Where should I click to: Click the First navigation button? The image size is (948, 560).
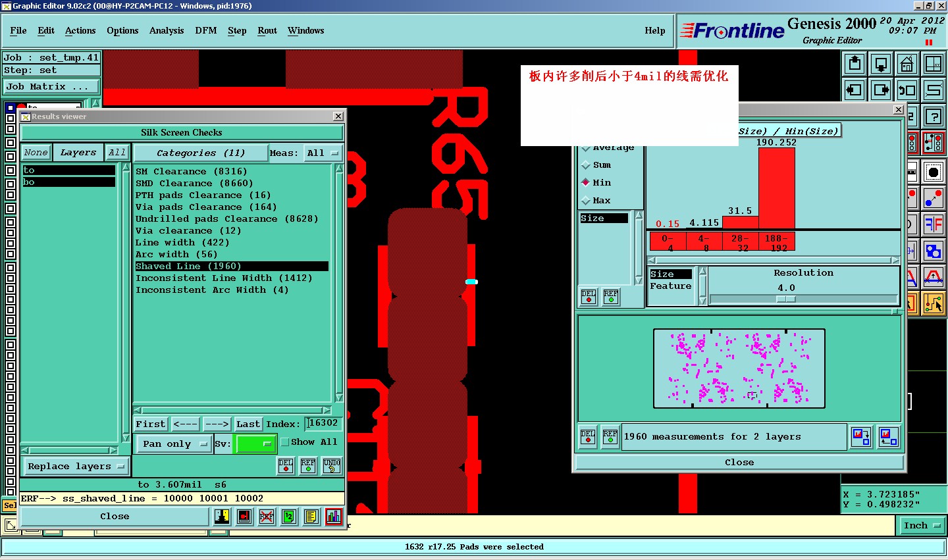[151, 424]
